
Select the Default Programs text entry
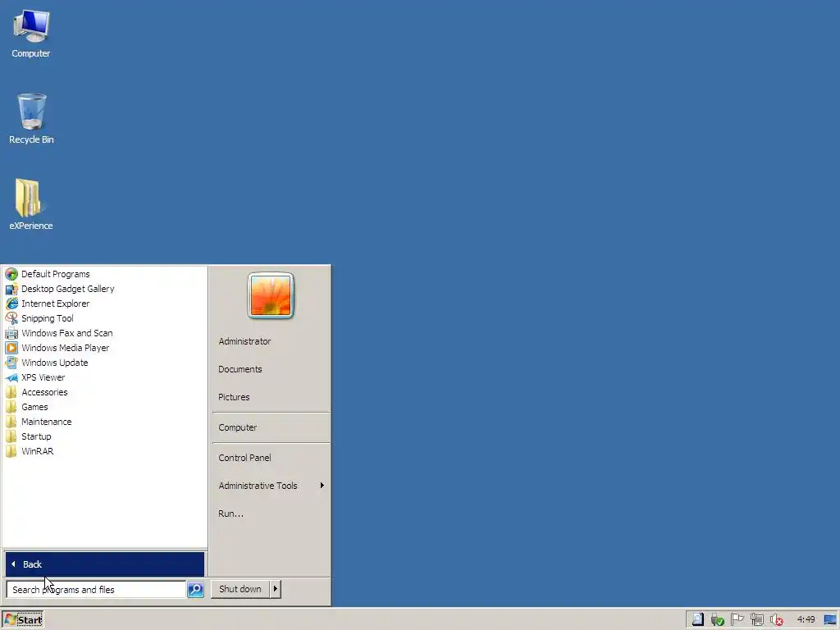click(x=56, y=274)
